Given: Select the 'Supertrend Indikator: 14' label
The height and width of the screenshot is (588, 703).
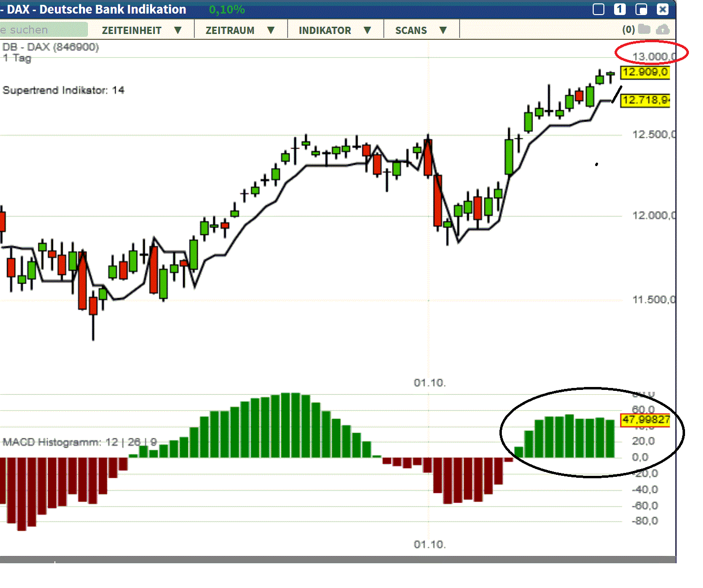Looking at the screenshot, I should pyautogui.click(x=64, y=90).
